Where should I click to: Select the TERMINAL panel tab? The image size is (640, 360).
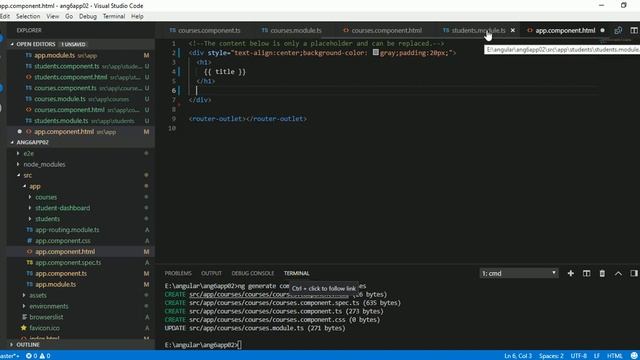[x=297, y=273]
